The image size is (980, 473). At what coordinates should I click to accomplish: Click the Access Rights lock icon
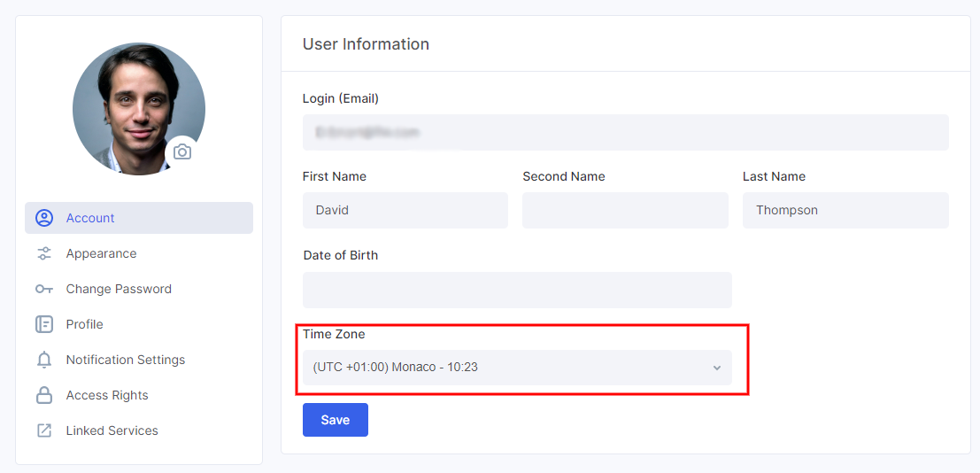[x=43, y=395]
